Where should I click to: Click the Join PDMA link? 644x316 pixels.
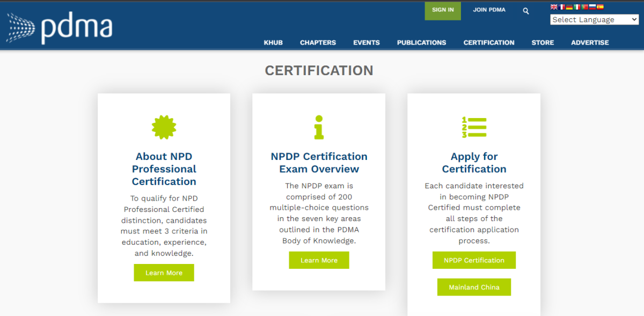[489, 10]
